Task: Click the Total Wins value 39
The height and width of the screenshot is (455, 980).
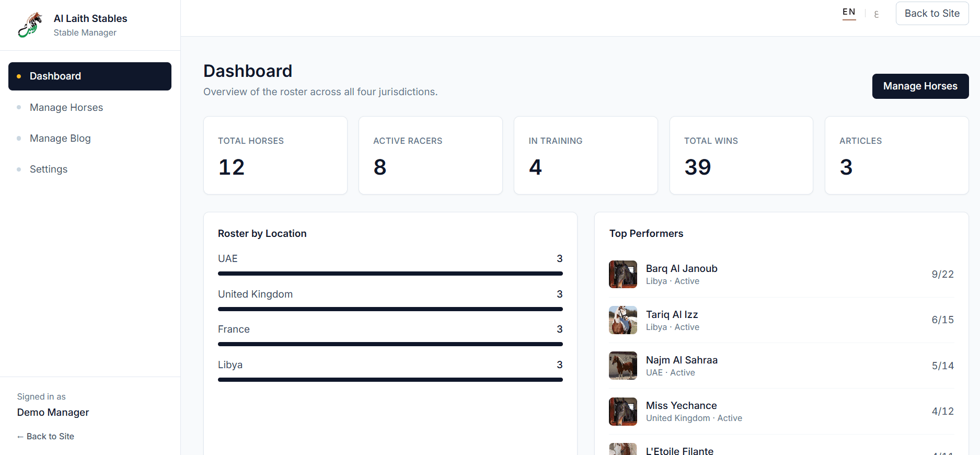Action: click(698, 167)
